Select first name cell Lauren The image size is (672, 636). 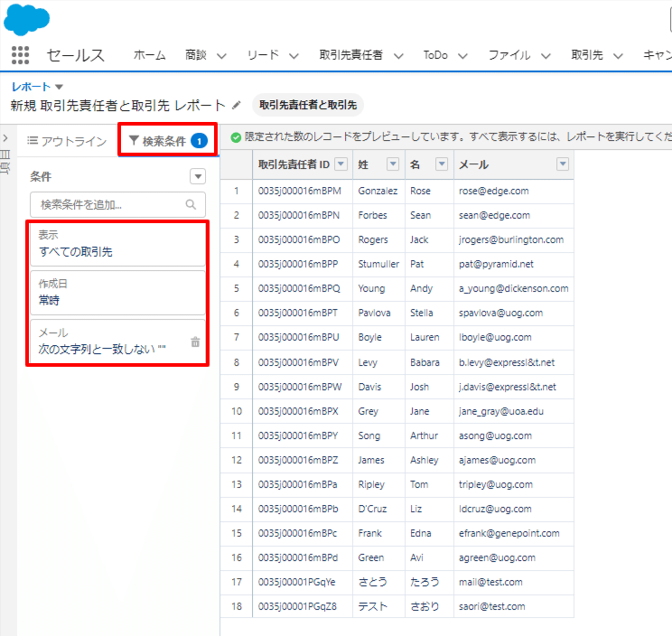(429, 338)
